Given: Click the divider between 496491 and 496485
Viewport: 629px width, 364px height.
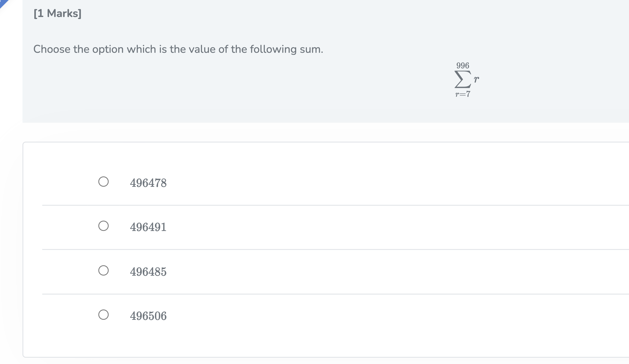Looking at the screenshot, I should tap(335, 249).
